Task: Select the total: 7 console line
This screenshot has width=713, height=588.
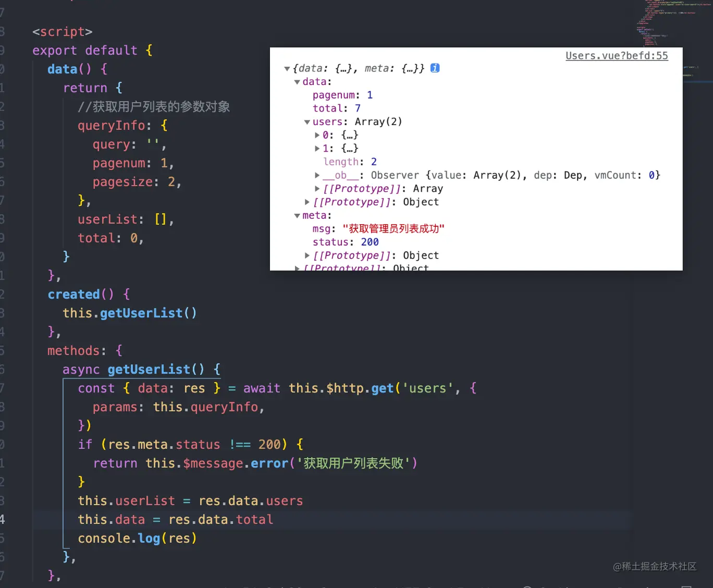Action: (x=337, y=108)
